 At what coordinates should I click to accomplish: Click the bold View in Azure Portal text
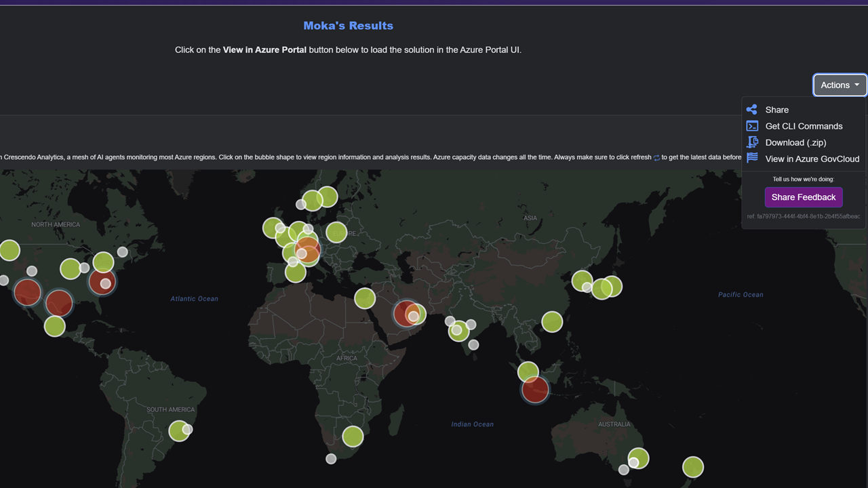[x=264, y=49]
